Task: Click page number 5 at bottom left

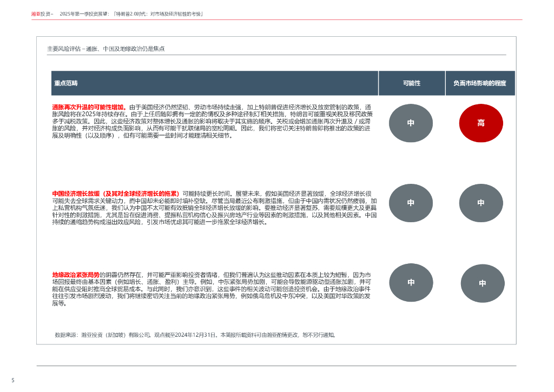Action: pyautogui.click(x=13, y=380)
